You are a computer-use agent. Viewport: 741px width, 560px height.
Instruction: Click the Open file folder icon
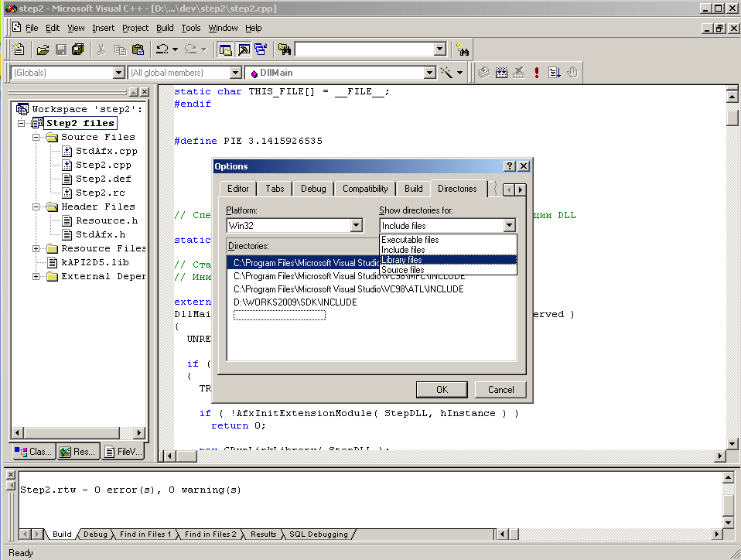43,50
